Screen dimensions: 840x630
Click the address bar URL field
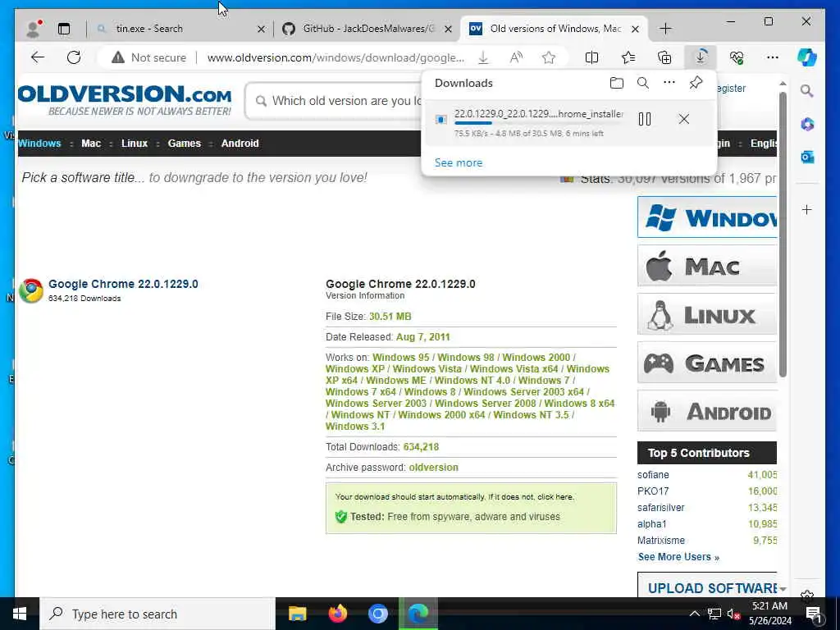[x=336, y=57]
